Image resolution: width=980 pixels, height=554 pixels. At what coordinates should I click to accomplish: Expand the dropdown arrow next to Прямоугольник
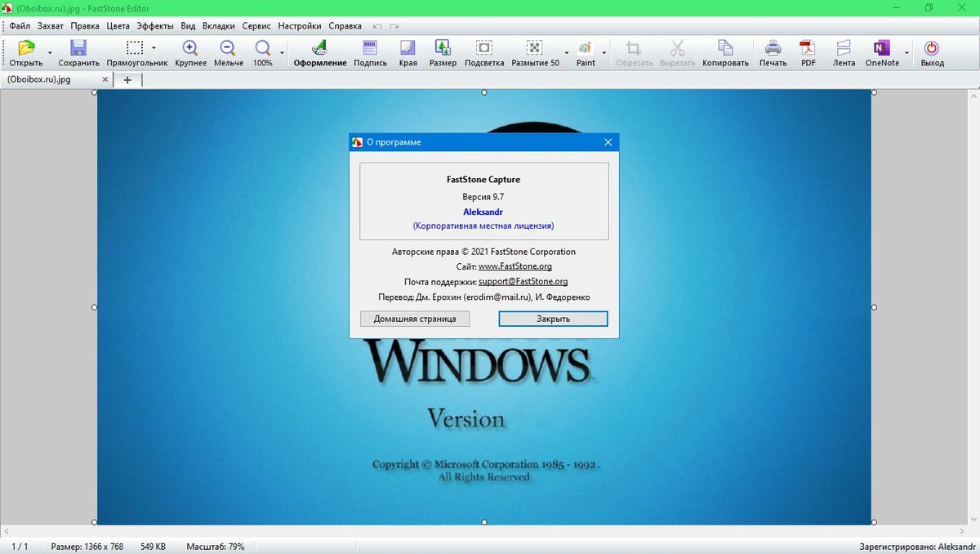154,47
